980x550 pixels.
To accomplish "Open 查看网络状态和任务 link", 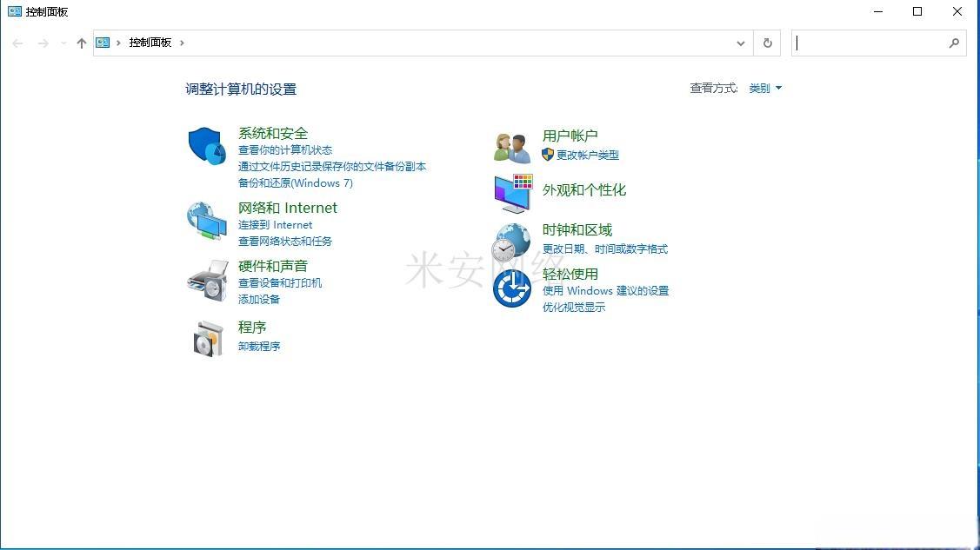I will click(285, 241).
